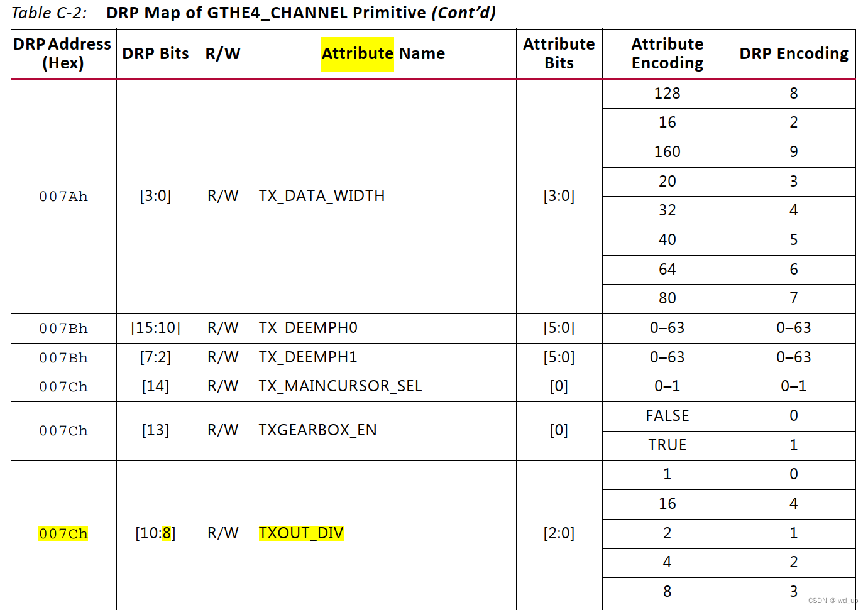Click the highlighted address 007Ch
Viewport: 868px width, 610px height.
click(x=63, y=534)
